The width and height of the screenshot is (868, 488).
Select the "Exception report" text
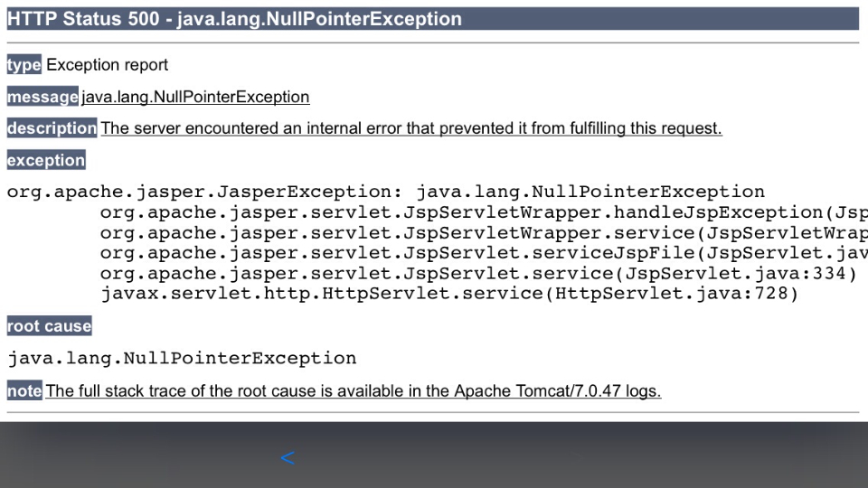pos(107,65)
